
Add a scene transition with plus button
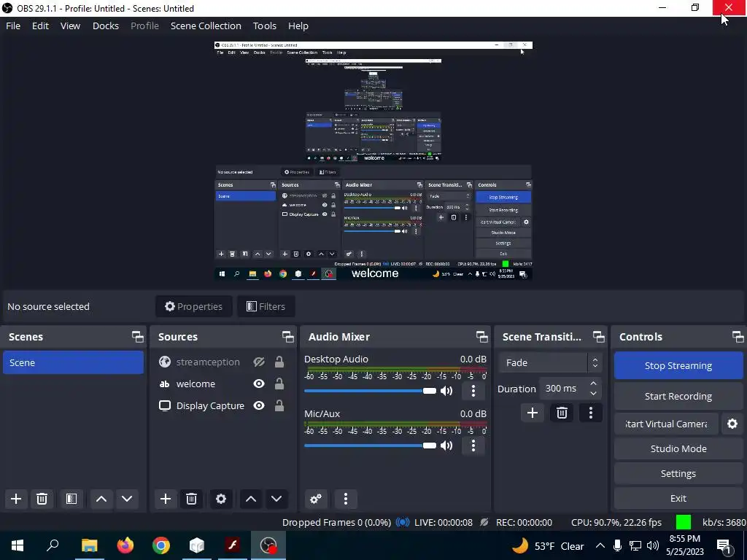[x=533, y=413]
